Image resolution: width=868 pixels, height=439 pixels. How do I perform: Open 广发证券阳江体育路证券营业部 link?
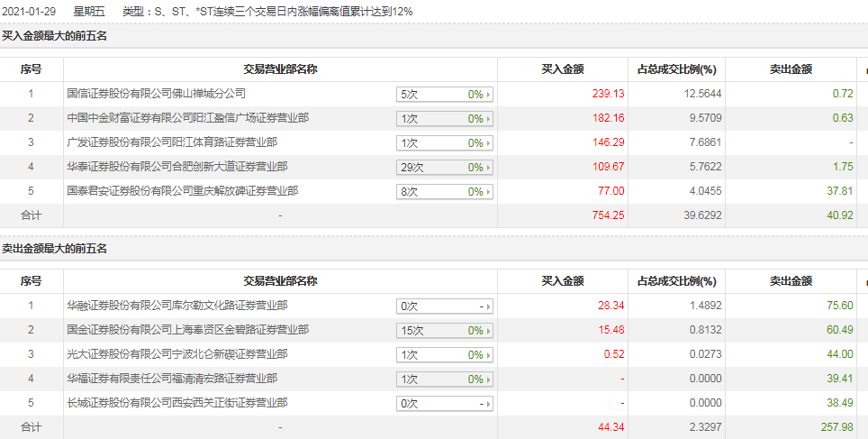pos(172,142)
